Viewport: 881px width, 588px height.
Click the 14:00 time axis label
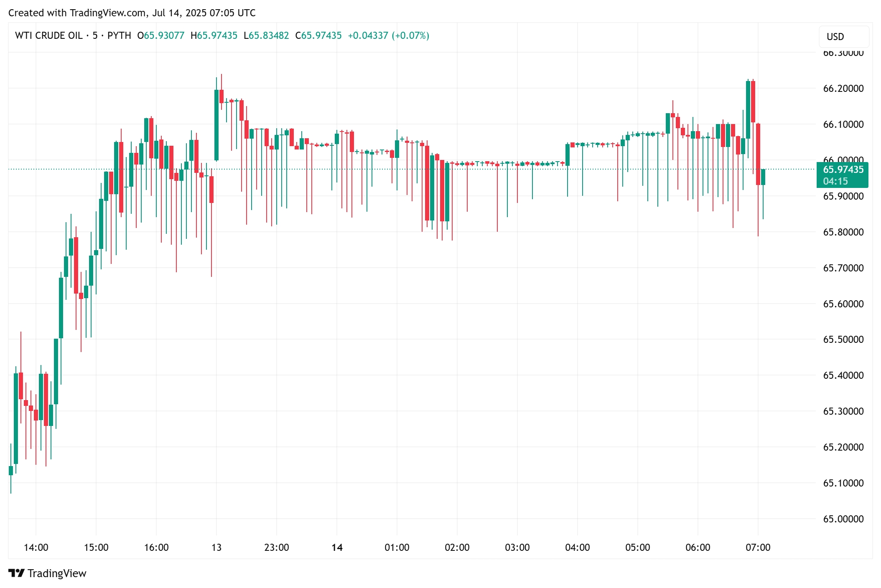pyautogui.click(x=36, y=547)
